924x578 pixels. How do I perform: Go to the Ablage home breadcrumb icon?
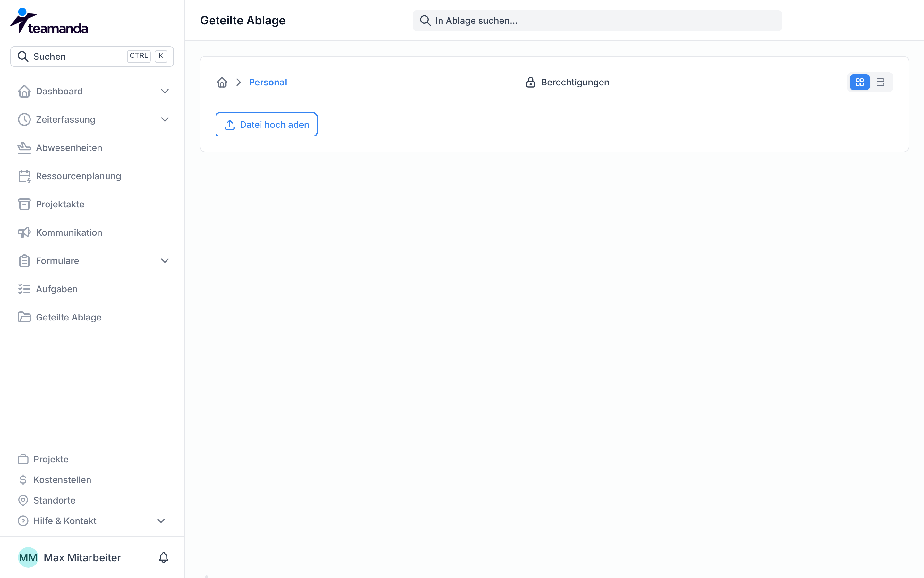tap(222, 83)
